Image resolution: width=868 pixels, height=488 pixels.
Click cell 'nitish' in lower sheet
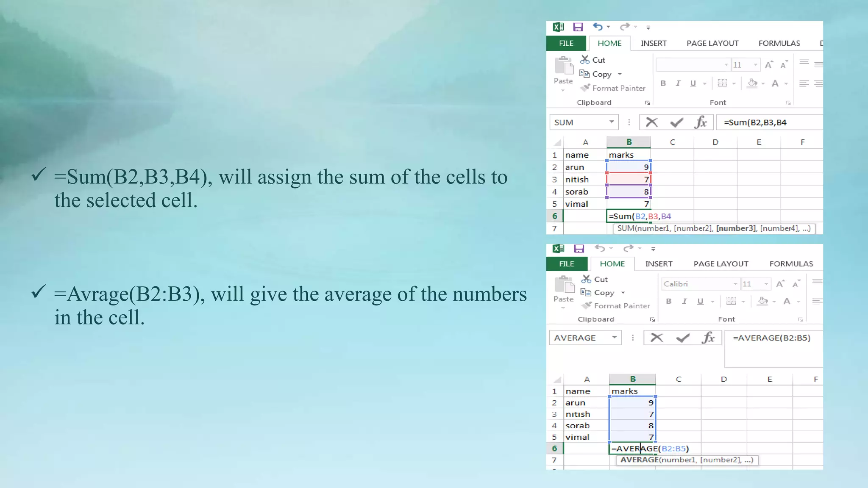586,414
